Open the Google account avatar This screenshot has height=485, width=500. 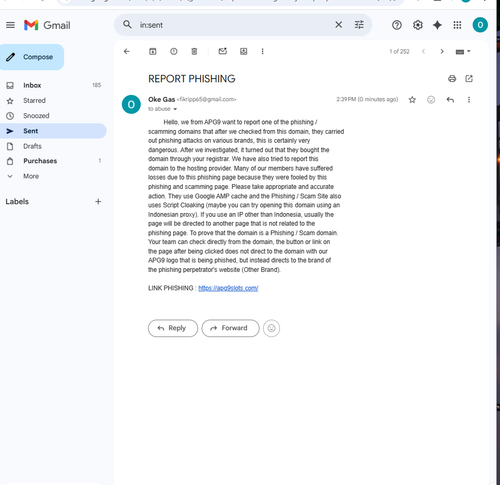480,25
